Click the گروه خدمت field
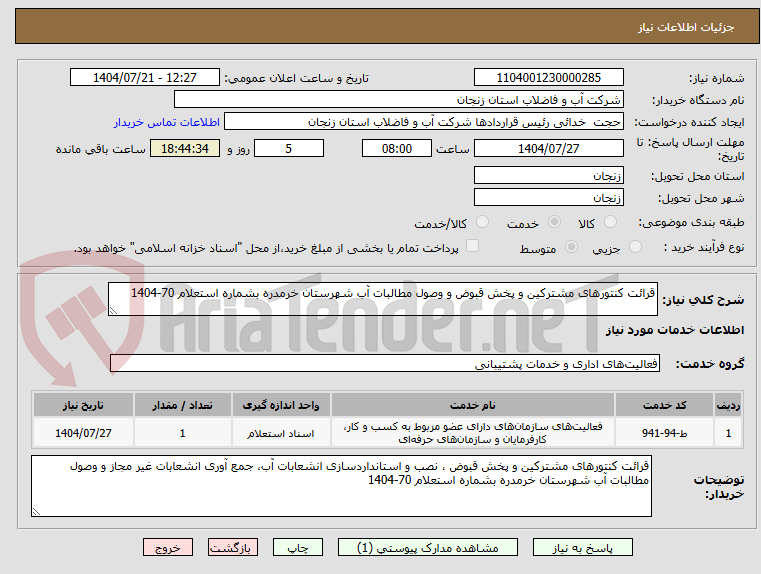761x574 pixels. [x=384, y=363]
